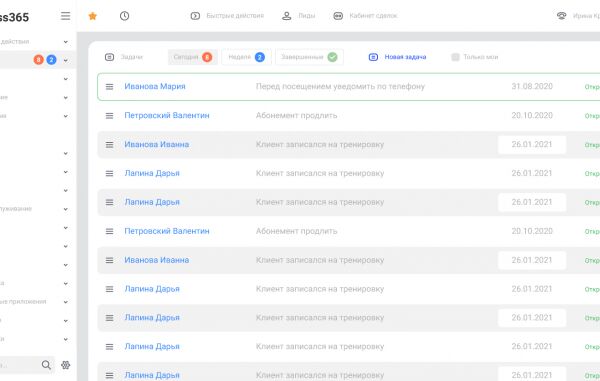600x381 pixels.
Task: Enable the Только мои checkbox
Action: [455, 57]
